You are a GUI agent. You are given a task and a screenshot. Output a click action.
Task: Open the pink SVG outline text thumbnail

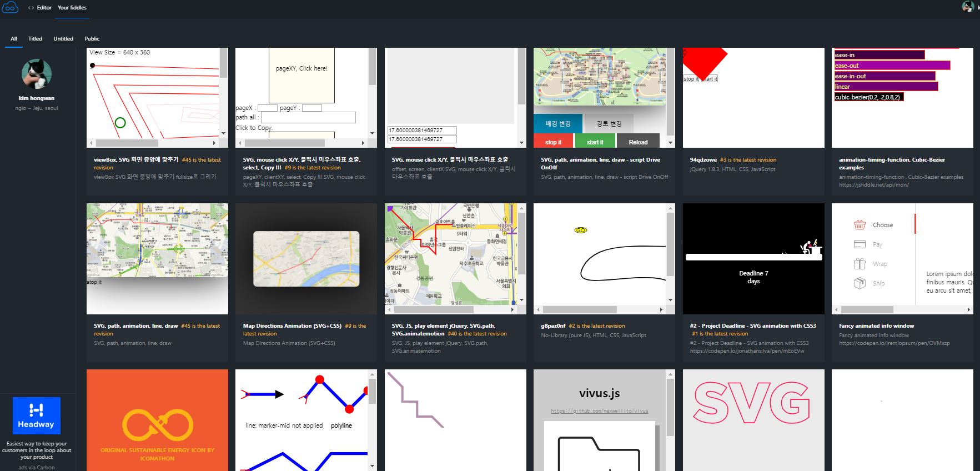(753, 420)
